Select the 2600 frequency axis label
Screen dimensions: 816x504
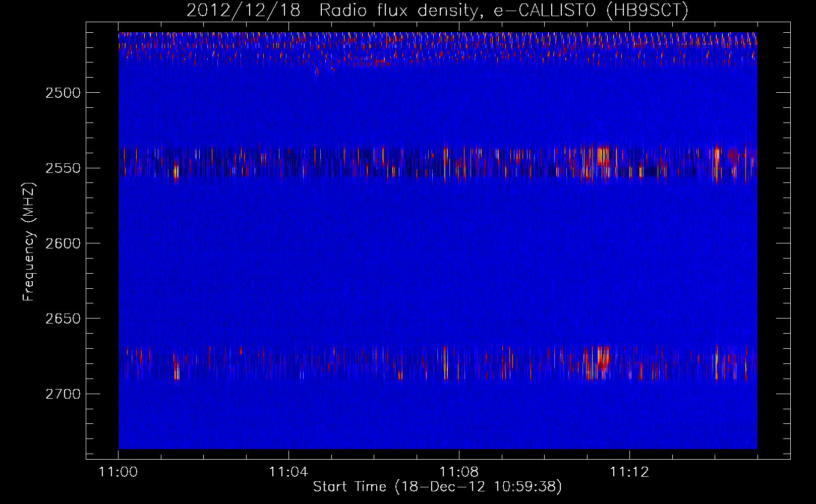click(x=63, y=243)
